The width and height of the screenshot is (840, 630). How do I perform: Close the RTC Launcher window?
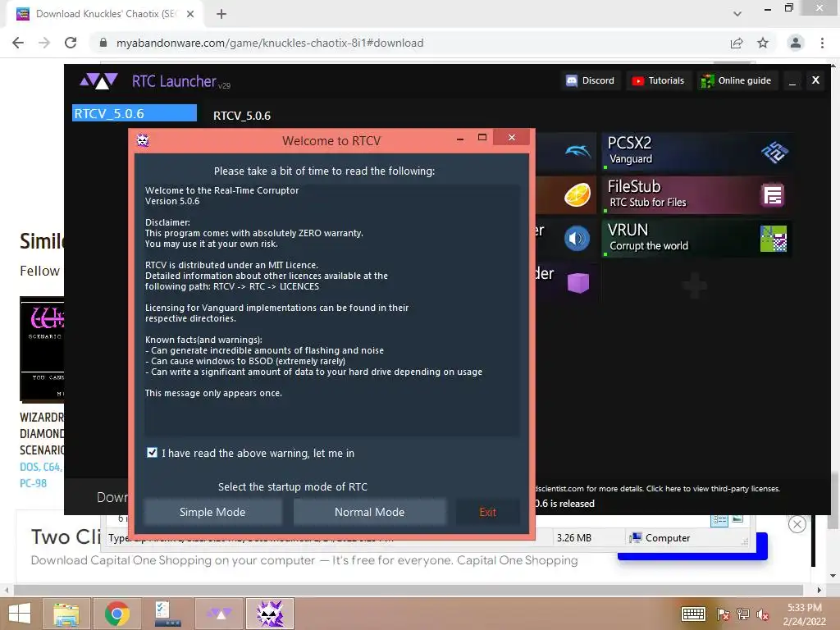(815, 80)
